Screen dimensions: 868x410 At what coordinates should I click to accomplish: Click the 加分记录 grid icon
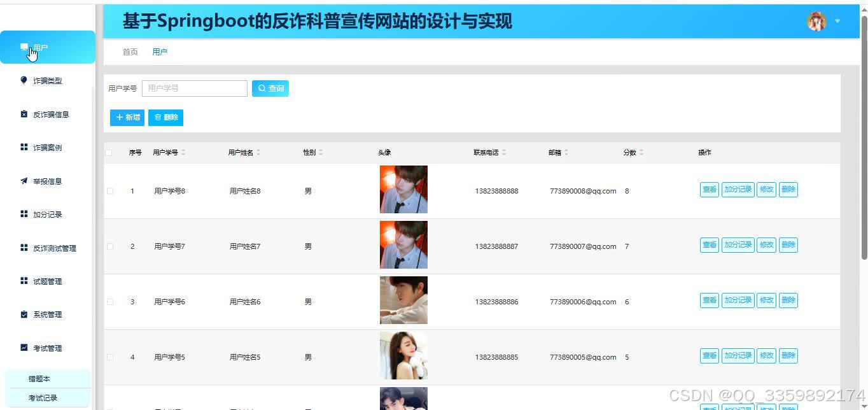click(x=24, y=214)
